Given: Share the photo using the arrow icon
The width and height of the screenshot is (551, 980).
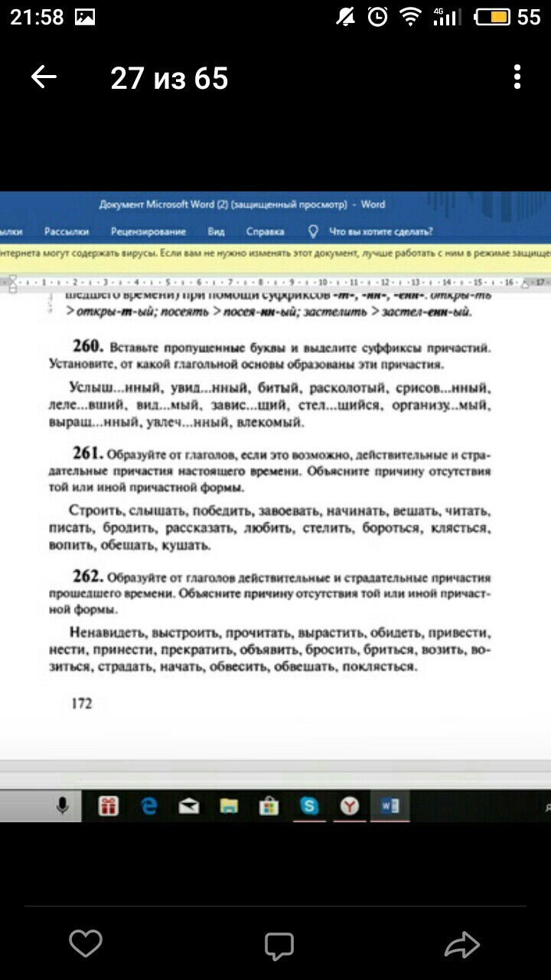Looking at the screenshot, I should click(x=461, y=946).
